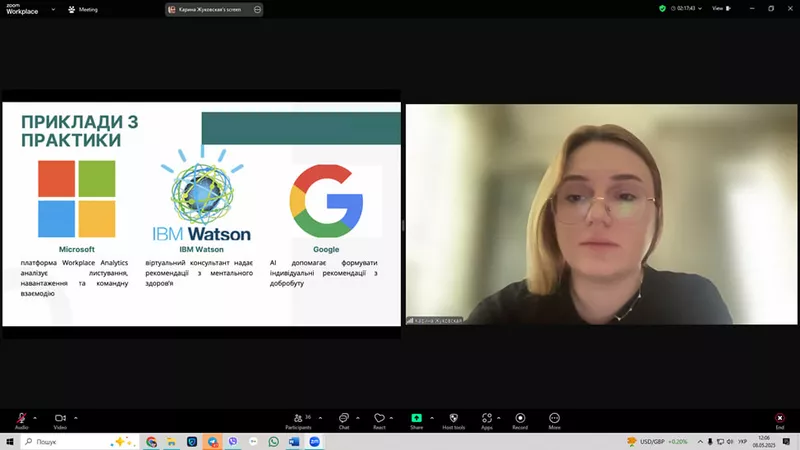Open Audio options arrow
This screenshot has height=450, width=800.
(35, 418)
